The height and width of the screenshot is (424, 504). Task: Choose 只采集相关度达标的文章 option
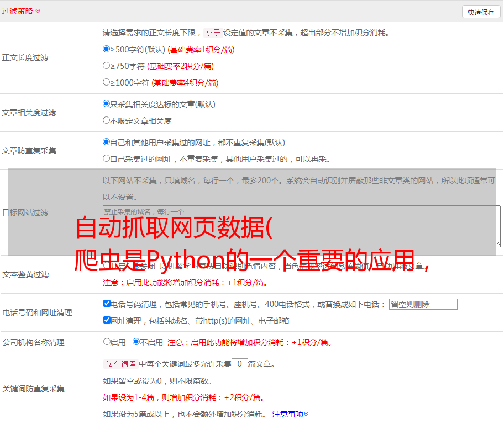pyautogui.click(x=106, y=103)
